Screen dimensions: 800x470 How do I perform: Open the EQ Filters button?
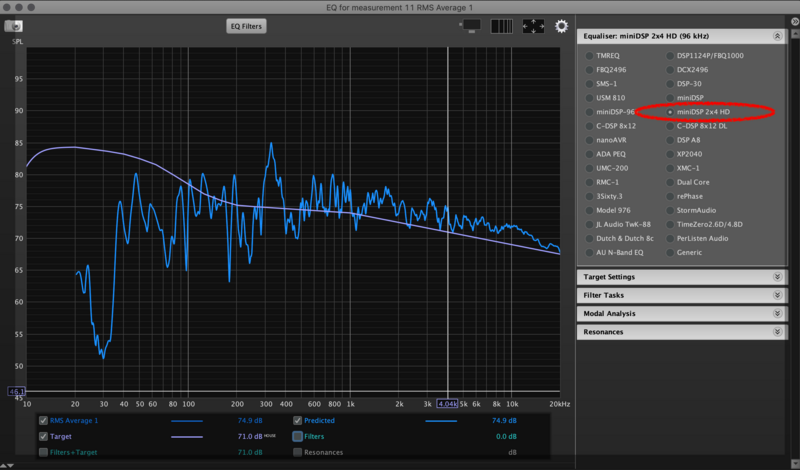pyautogui.click(x=246, y=26)
